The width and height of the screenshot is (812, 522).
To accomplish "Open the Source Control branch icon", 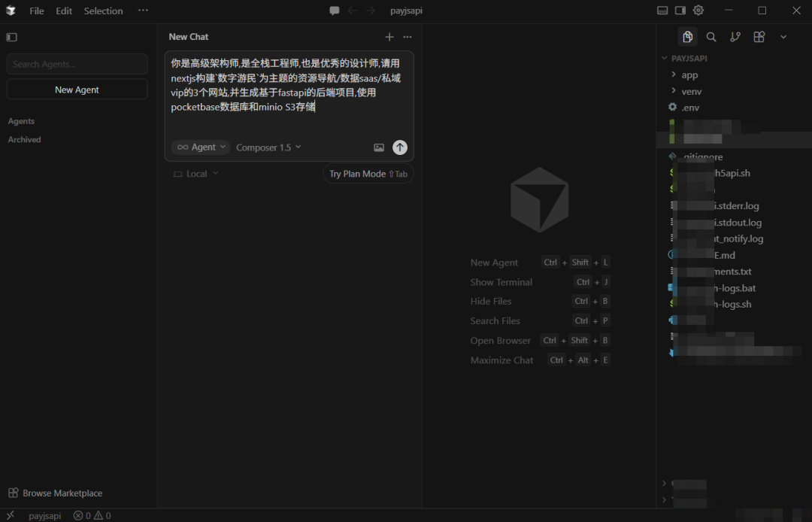I will tap(735, 37).
